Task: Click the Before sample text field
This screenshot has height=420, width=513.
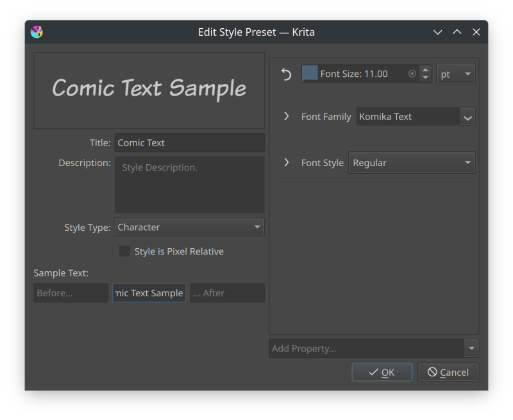Action: [71, 292]
